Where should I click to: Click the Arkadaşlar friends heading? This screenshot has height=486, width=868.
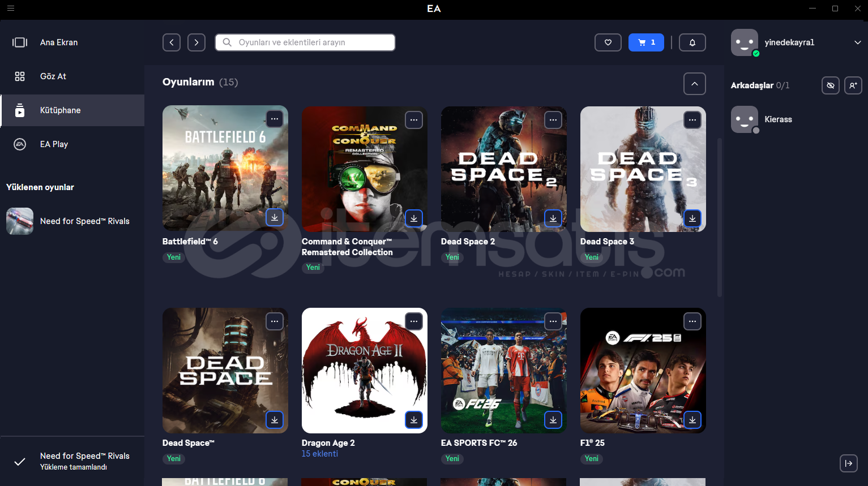coord(752,85)
